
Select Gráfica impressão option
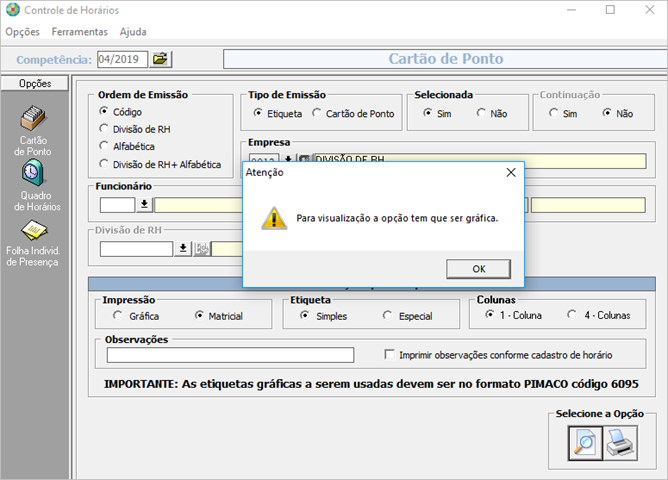(118, 316)
